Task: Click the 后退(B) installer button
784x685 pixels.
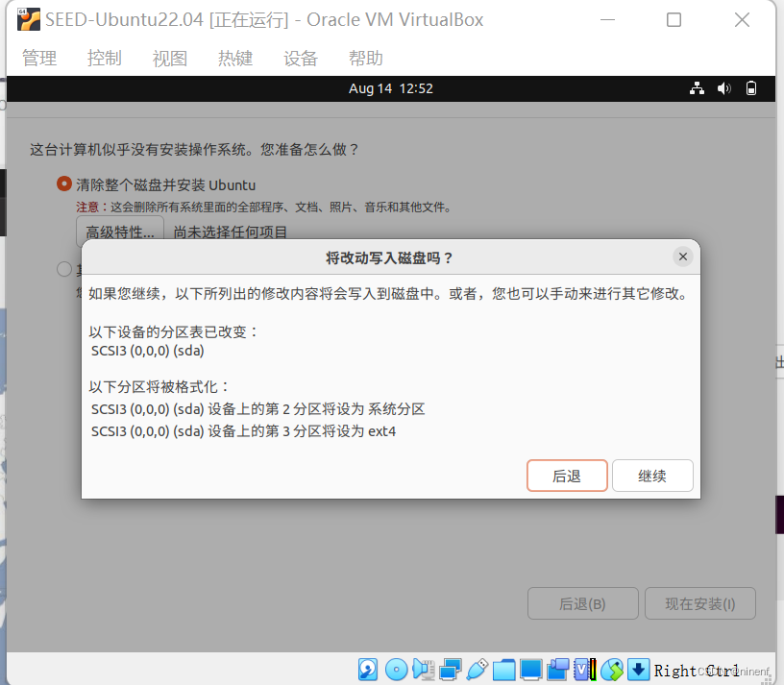Action: tap(583, 603)
